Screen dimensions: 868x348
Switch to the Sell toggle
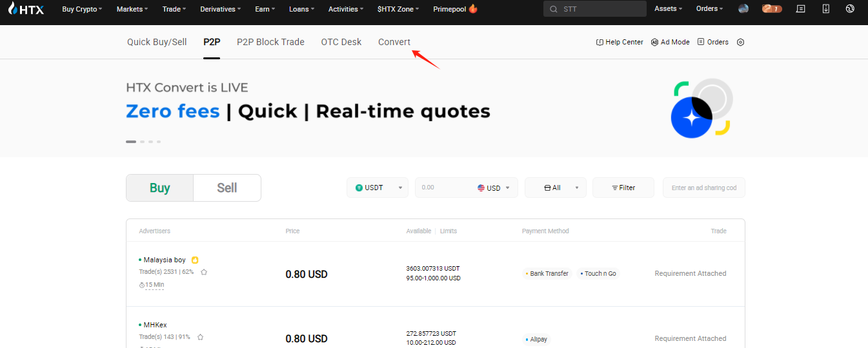(x=227, y=188)
